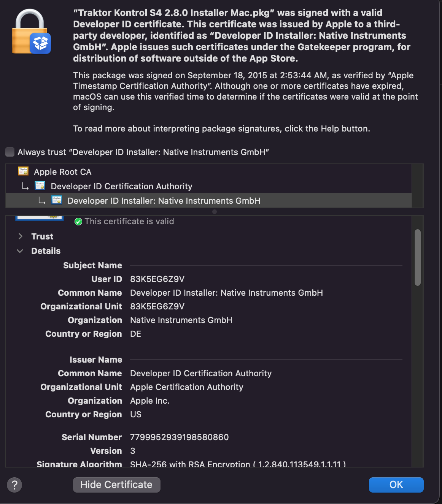Expand the Trust section

[21, 236]
